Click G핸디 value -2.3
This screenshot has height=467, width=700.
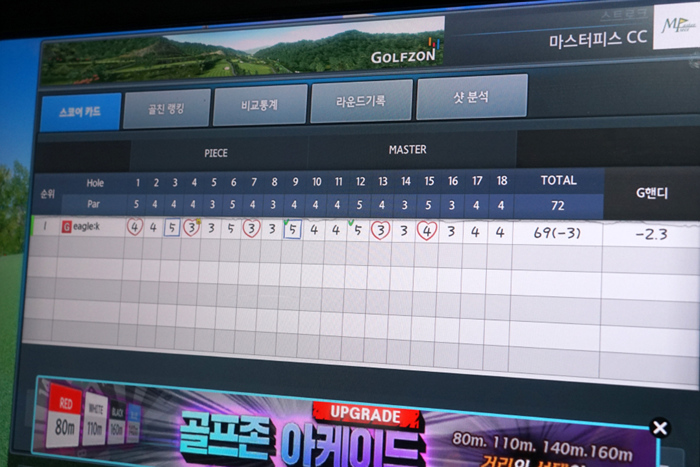coord(651,234)
